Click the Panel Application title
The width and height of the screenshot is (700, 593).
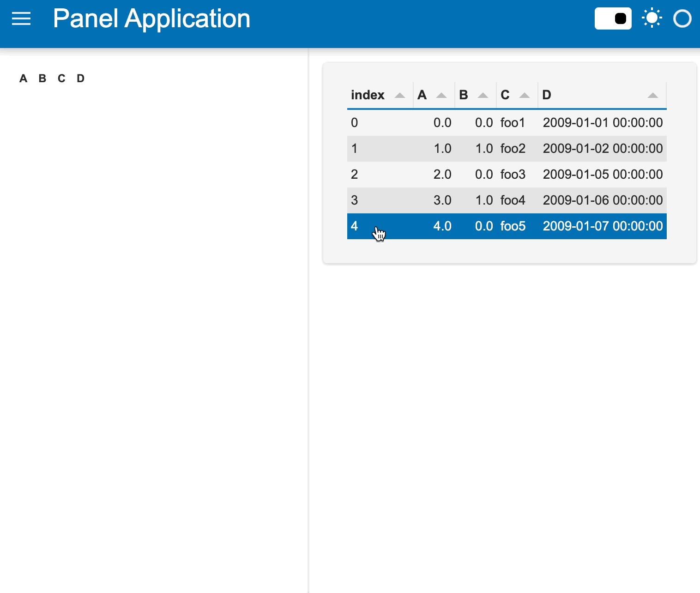pos(152,18)
